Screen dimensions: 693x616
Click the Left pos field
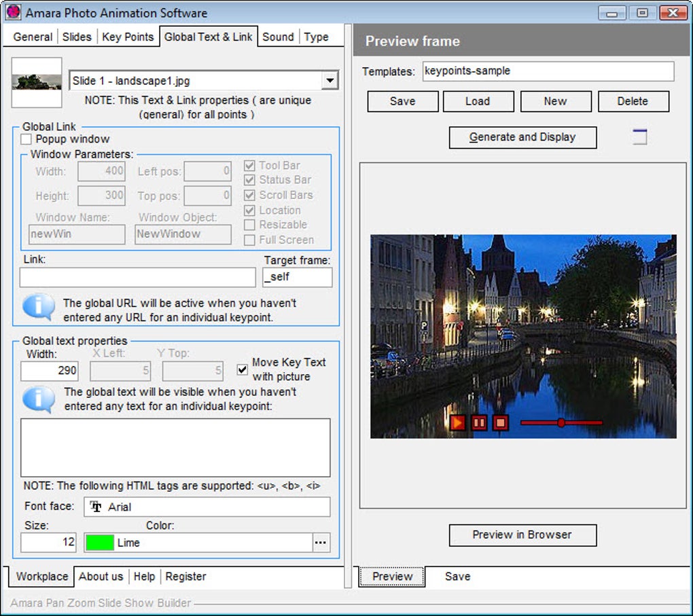click(x=207, y=171)
